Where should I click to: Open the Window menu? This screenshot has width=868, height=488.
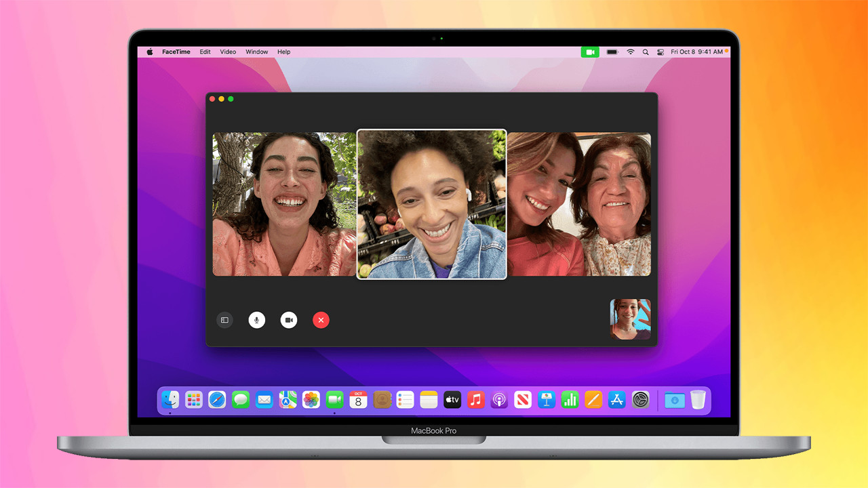pyautogui.click(x=257, y=52)
